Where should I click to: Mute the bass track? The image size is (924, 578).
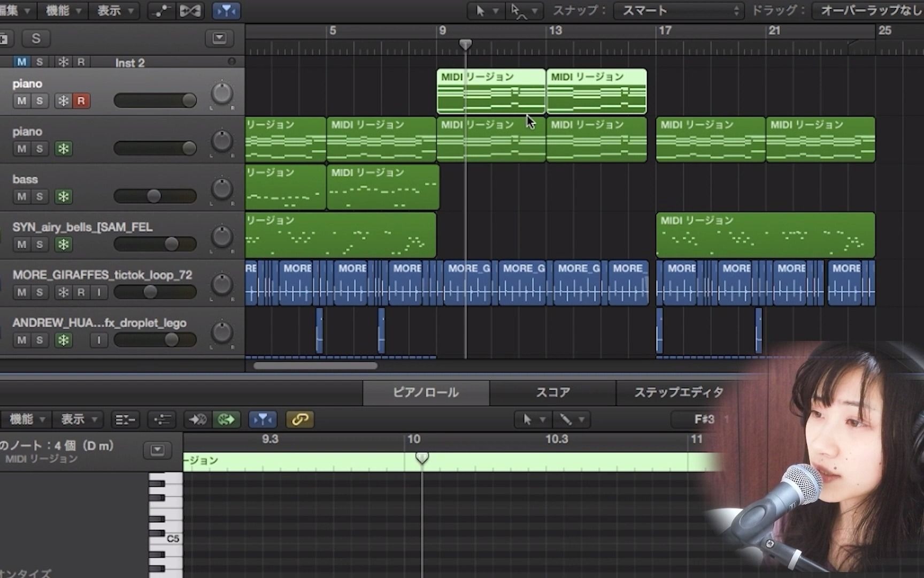(21, 196)
